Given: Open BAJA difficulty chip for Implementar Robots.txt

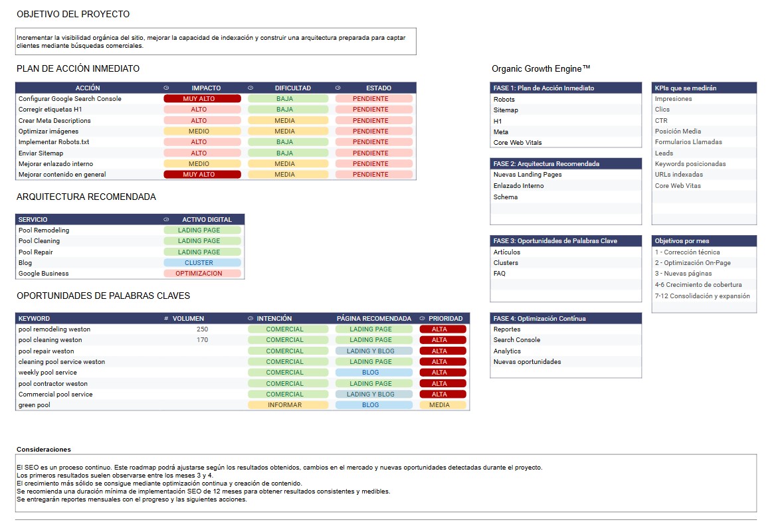Looking at the screenshot, I should click(288, 142).
